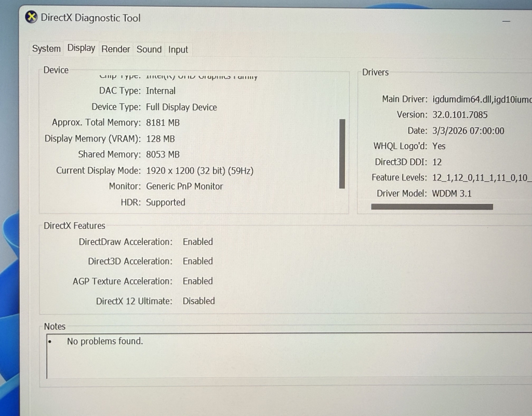This screenshot has height=416, width=532.
Task: Click DirectX 12 Ultimate 'Disabled' value
Action: (x=198, y=301)
